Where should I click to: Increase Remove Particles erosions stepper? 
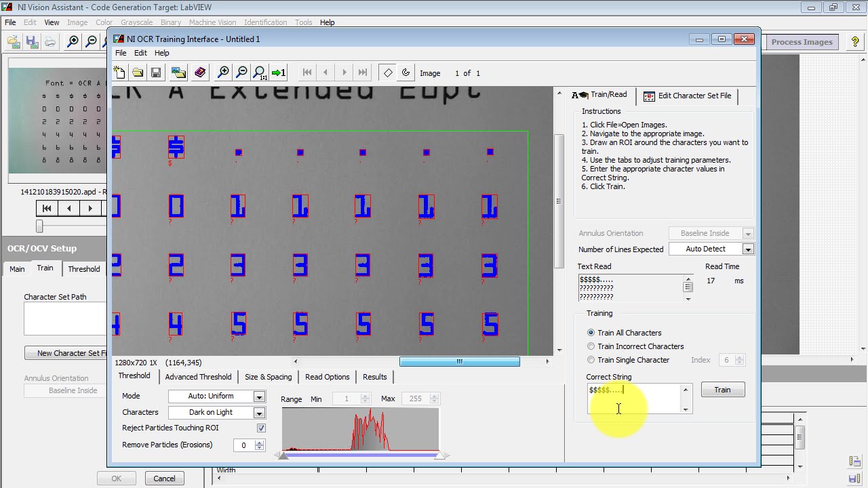tap(259, 442)
